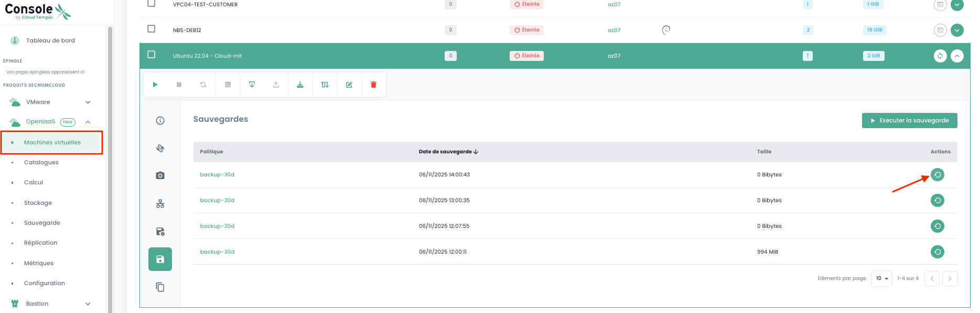Go to Tableau de bord

[x=50, y=40]
